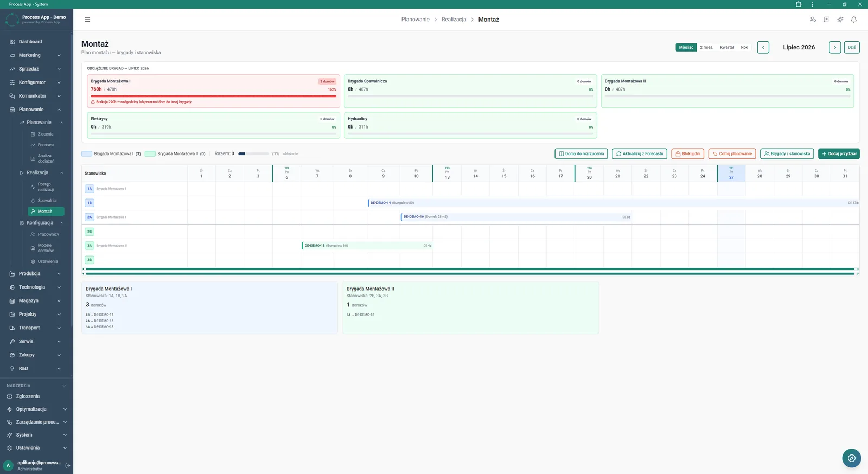Viewport: 868px width, 474px height.
Task: Select the active Montaż sidebar item
Action: pos(46,212)
